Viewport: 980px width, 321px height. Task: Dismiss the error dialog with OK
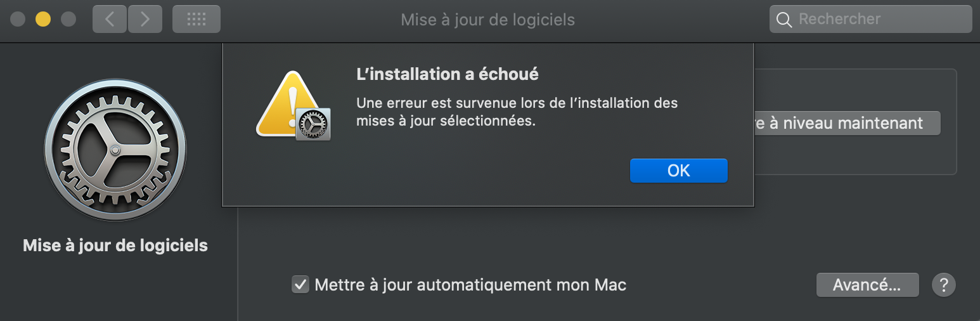[678, 171]
